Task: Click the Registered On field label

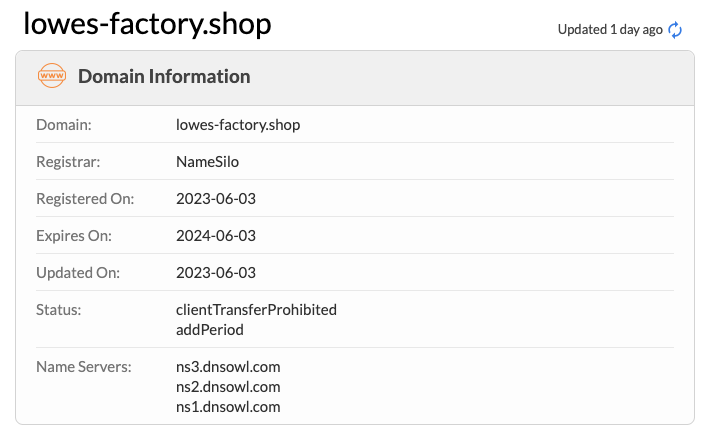Action: (84, 198)
